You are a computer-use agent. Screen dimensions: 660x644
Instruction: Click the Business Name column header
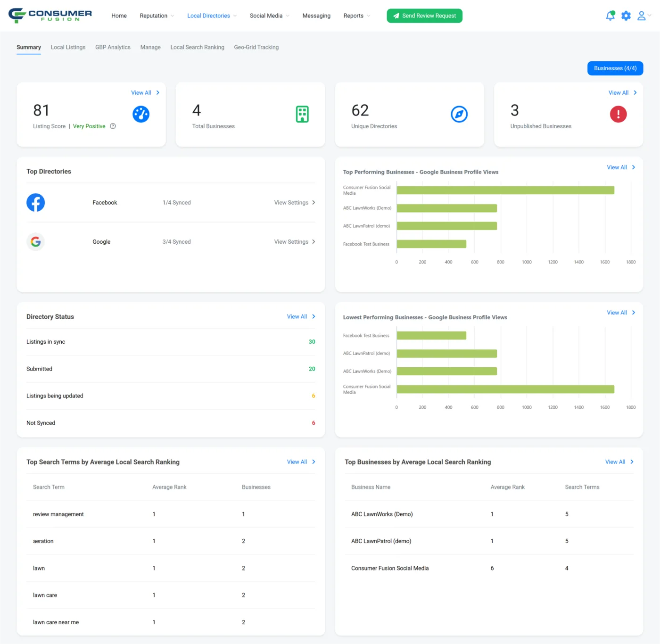click(x=371, y=487)
